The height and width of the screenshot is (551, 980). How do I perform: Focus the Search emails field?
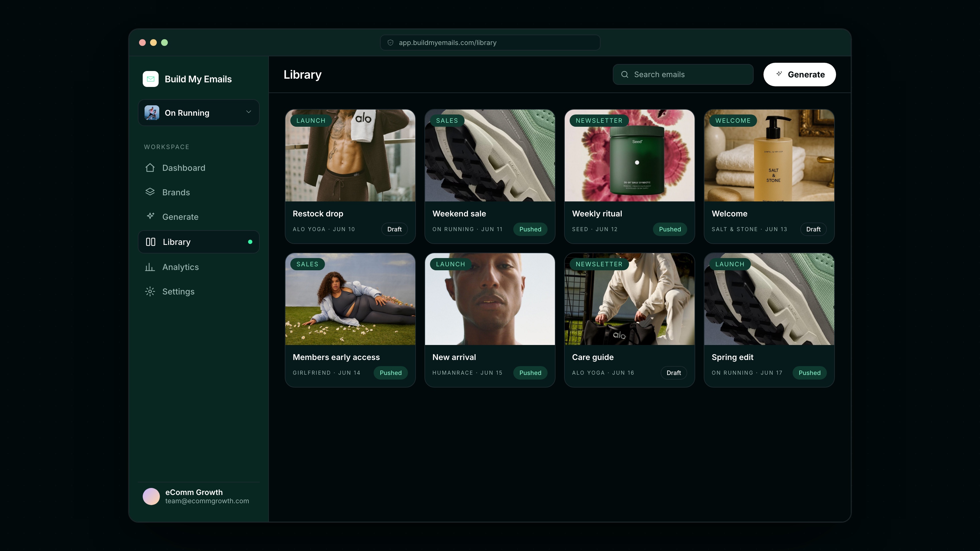point(683,74)
